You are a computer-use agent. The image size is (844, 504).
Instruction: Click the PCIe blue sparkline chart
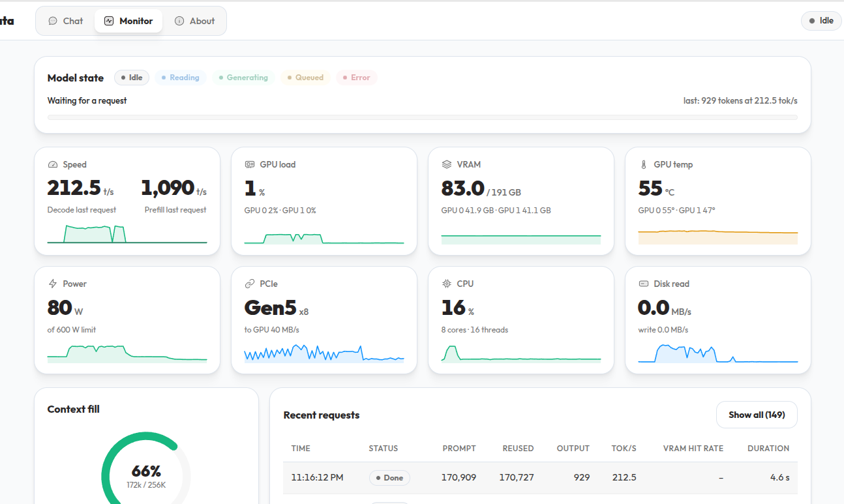coord(324,353)
